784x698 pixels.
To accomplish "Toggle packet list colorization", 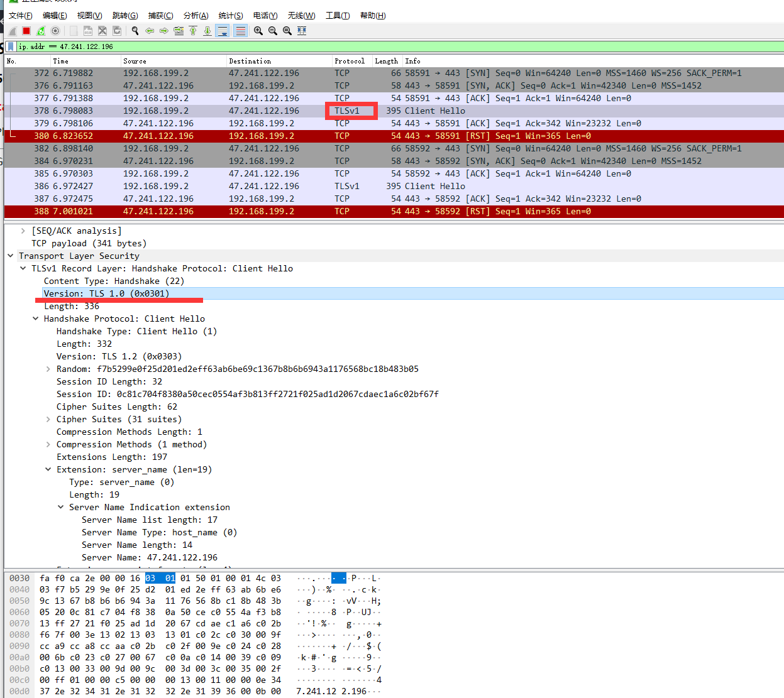I will click(240, 30).
